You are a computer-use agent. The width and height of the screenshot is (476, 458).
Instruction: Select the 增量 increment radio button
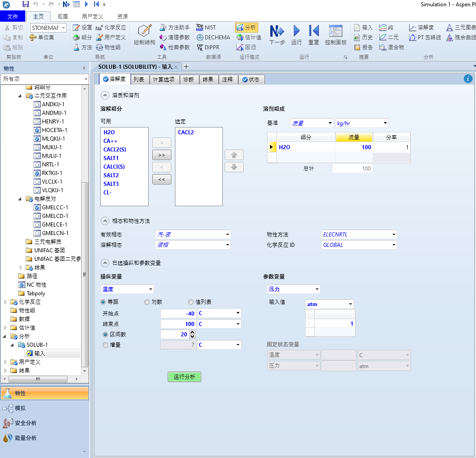105,345
